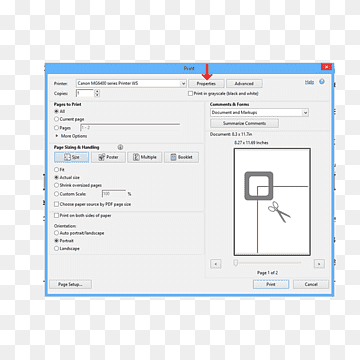The width and height of the screenshot is (360, 360).
Task: Choose the Multiple pages button
Action: tap(145, 157)
